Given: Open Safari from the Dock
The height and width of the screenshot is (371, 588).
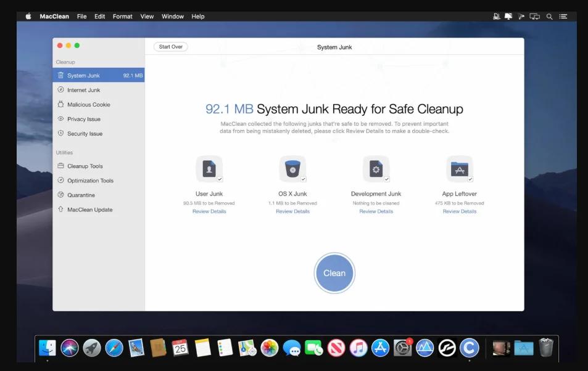Looking at the screenshot, I should 114,348.
